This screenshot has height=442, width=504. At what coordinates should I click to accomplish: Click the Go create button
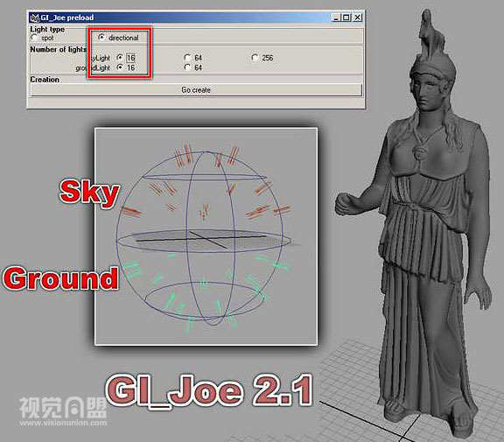coord(196,90)
